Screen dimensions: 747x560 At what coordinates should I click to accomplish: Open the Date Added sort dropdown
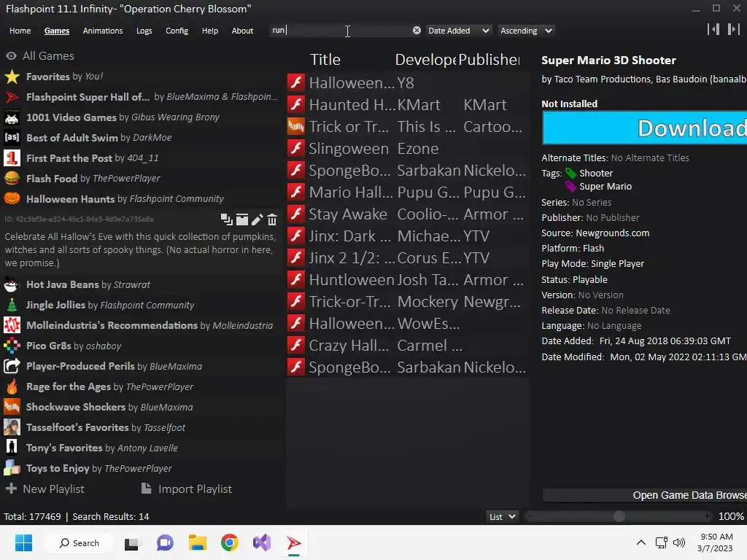click(458, 31)
